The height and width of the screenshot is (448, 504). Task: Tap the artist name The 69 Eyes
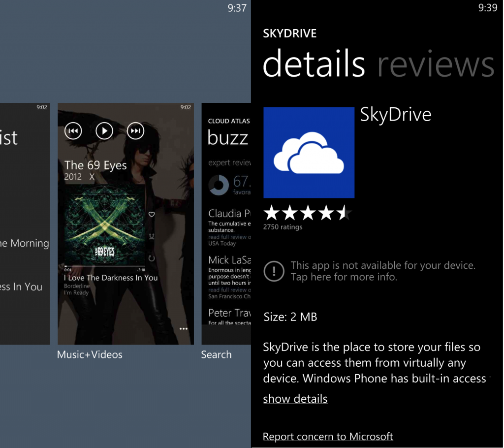click(x=95, y=165)
